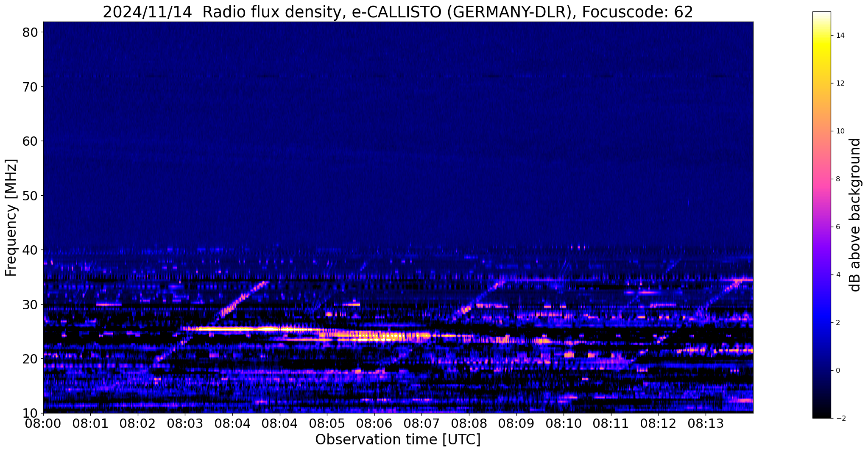Screen dimensions: 868x452
Task: Select the 30 tick on frequency axis
Action: [x=30, y=304]
